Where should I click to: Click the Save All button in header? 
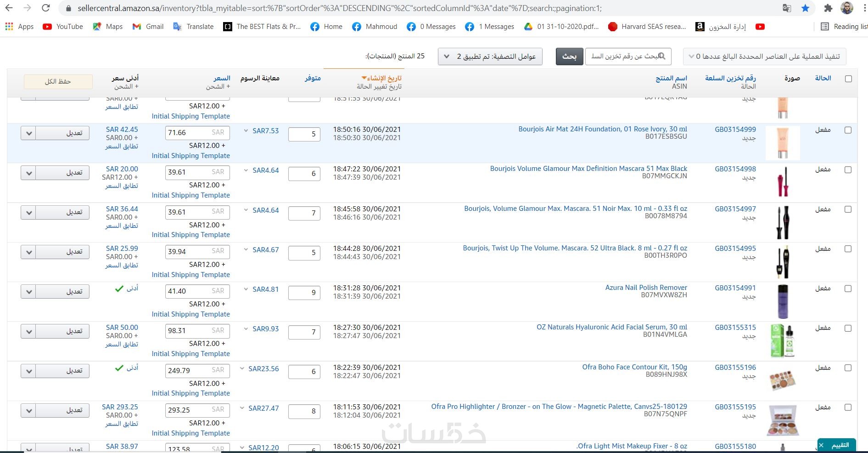[x=58, y=81]
